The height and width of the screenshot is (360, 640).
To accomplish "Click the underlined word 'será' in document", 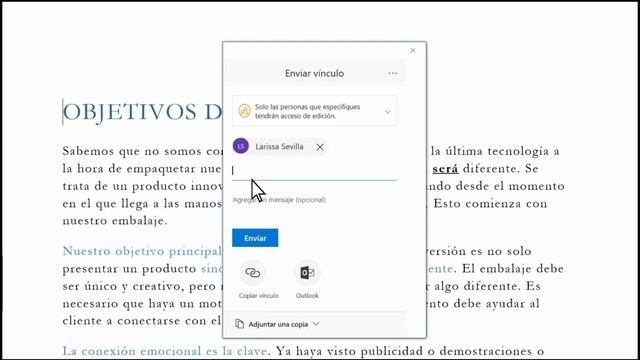I will click(x=445, y=169).
